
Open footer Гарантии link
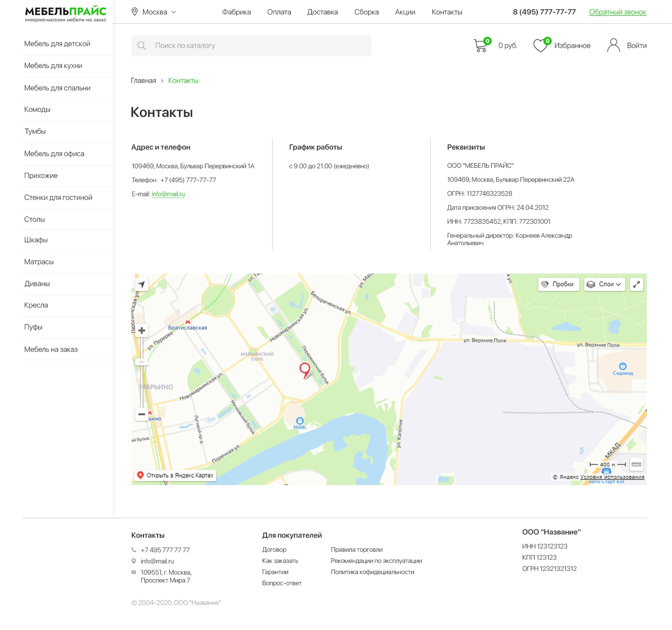275,572
